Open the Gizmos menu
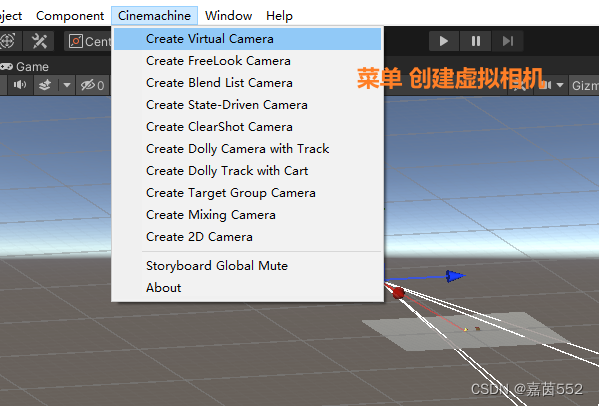 pyautogui.click(x=585, y=85)
